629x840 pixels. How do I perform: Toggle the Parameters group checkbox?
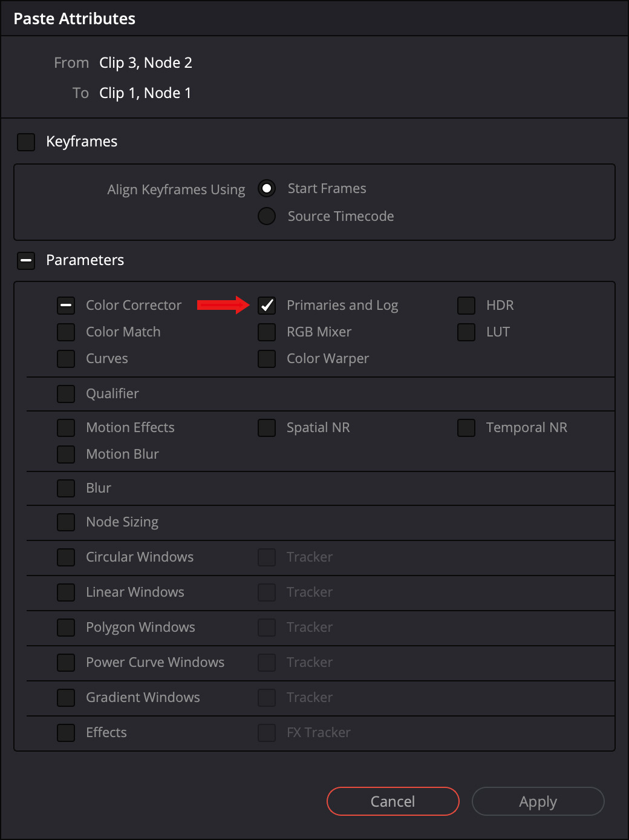click(26, 261)
